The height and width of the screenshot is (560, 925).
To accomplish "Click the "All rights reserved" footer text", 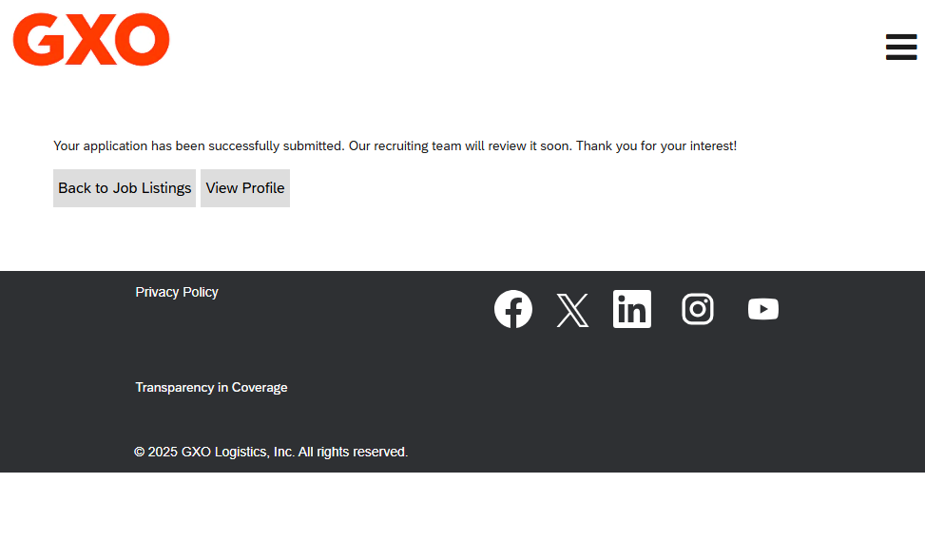I will pyautogui.click(x=353, y=452).
